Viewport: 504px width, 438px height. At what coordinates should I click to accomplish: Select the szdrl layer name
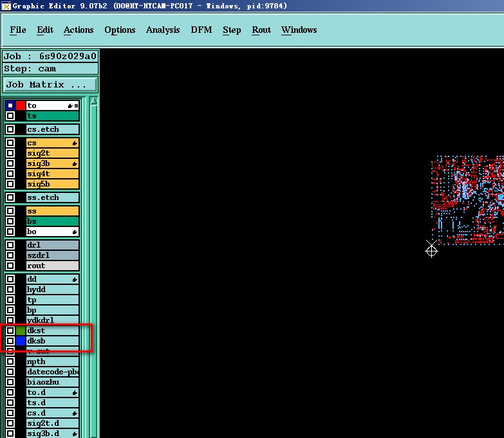[53, 255]
